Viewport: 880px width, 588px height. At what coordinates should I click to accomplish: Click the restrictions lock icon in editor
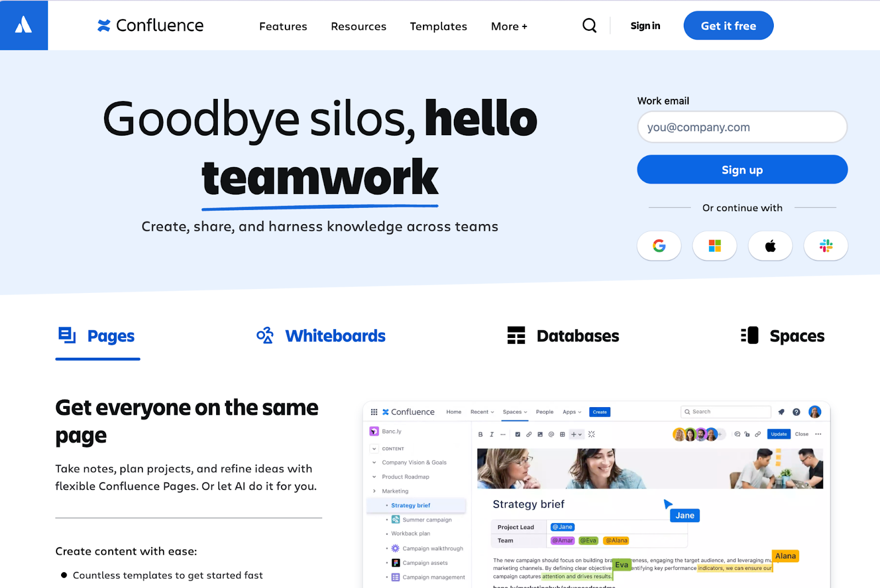[747, 434]
